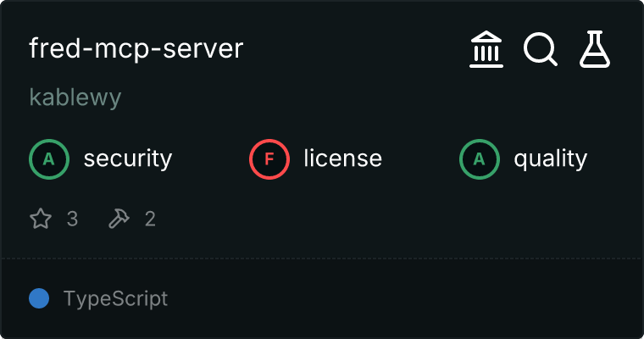Select the quality label text

tap(550, 158)
